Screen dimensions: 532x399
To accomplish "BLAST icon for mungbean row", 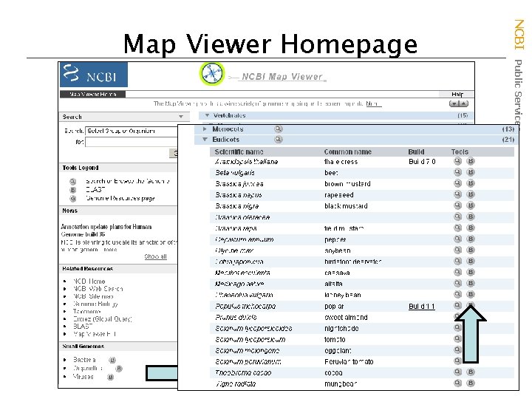I will point(471,383).
